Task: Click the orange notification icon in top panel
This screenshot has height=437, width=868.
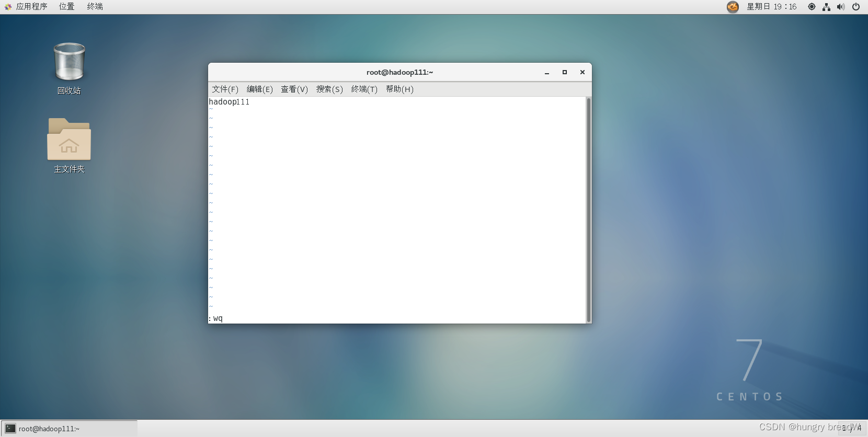Action: [x=733, y=7]
